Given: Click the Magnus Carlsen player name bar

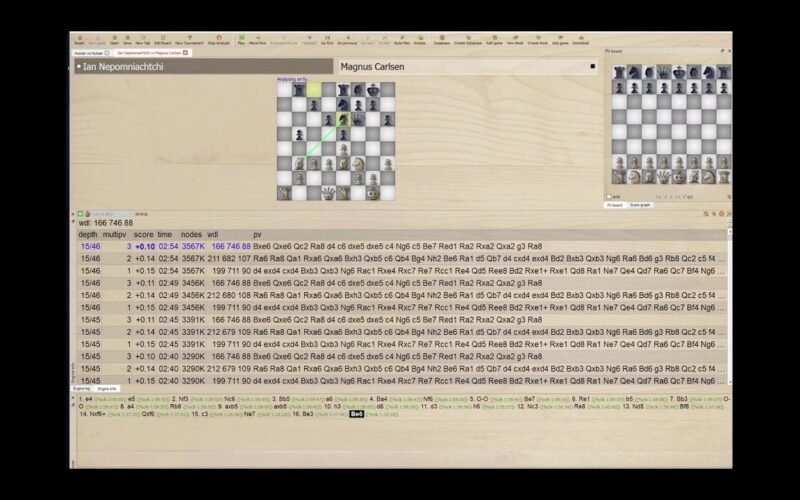Looking at the screenshot, I should click(468, 66).
